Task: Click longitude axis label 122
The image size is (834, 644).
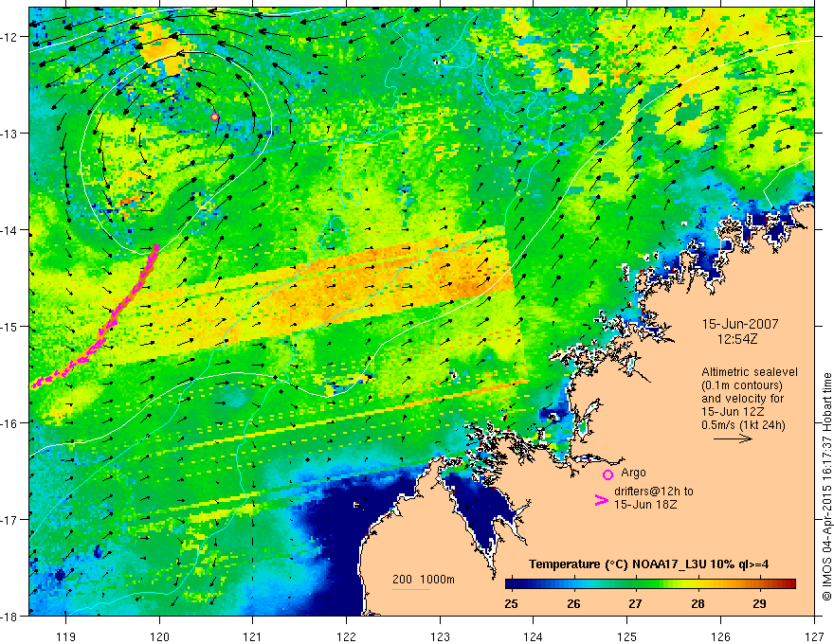Action: 346,636
